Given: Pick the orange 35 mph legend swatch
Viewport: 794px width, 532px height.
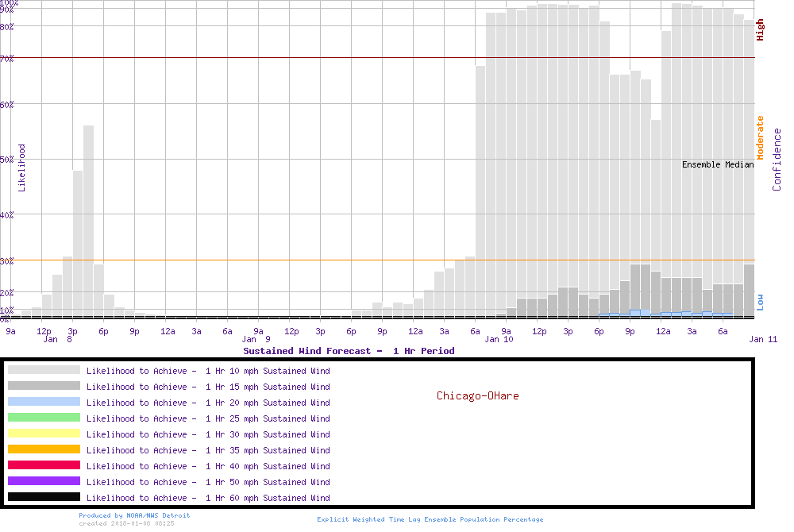Looking at the screenshot, I should (44, 449).
